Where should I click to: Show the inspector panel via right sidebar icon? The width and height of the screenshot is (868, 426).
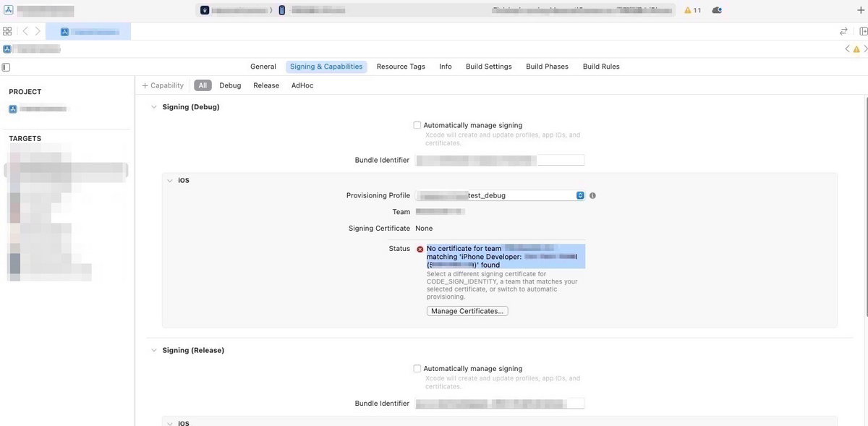pyautogui.click(x=863, y=31)
